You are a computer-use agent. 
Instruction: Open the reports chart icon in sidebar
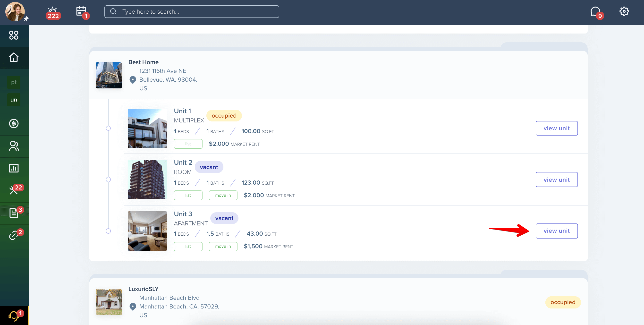point(14,168)
